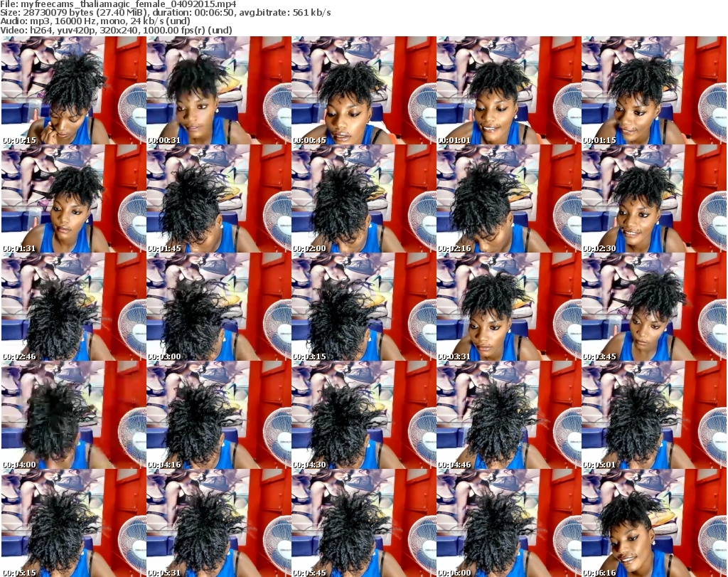Click the thumbnail stamped 00:05:15
The height and width of the screenshot is (577, 728).
point(74,523)
